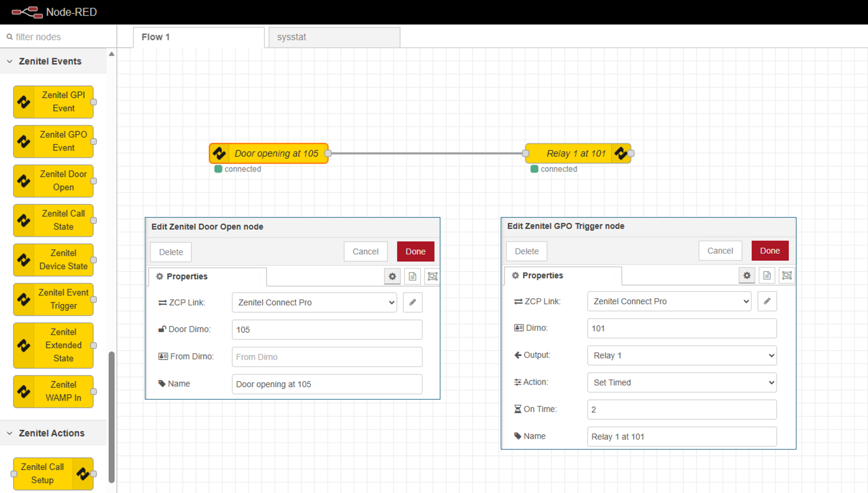Image resolution: width=868 pixels, height=493 pixels.
Task: Switch to the sysstat tab
Action: (x=334, y=37)
